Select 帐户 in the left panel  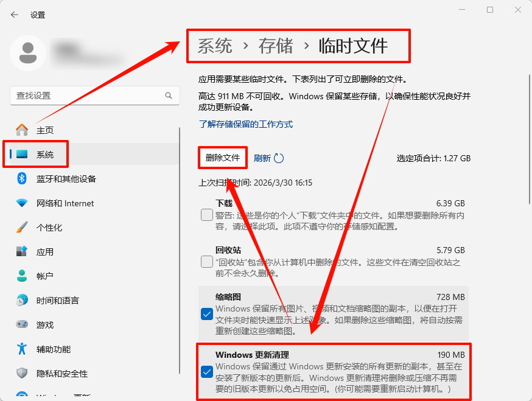pyautogui.click(x=44, y=276)
